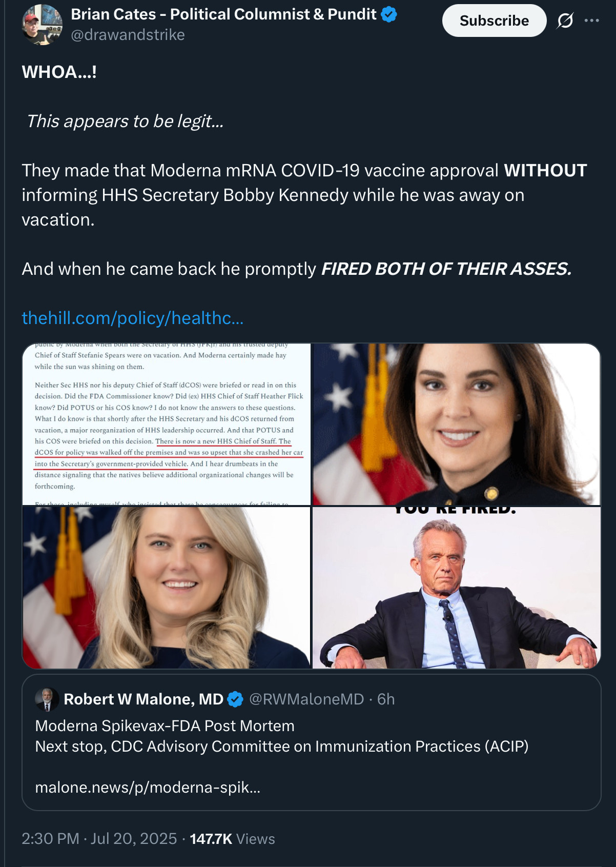Screen dimensions: 616x867
Task: Open the blonde woman portrait image
Action: [x=167, y=588]
